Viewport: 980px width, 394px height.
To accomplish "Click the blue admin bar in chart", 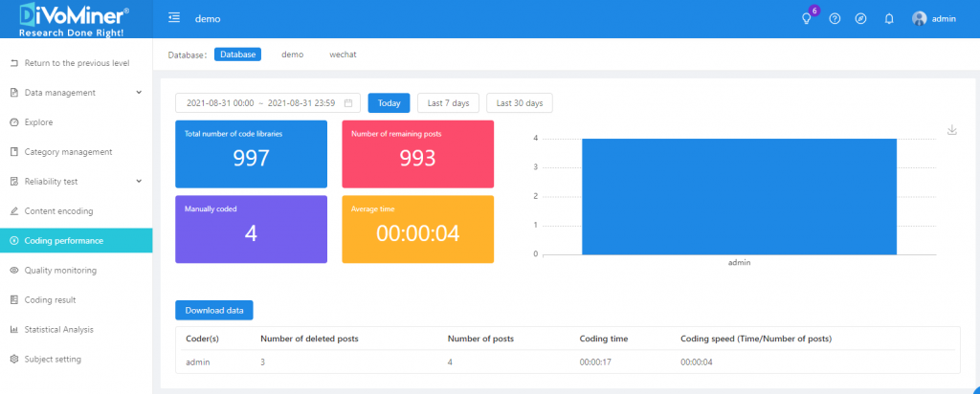I will 739,196.
